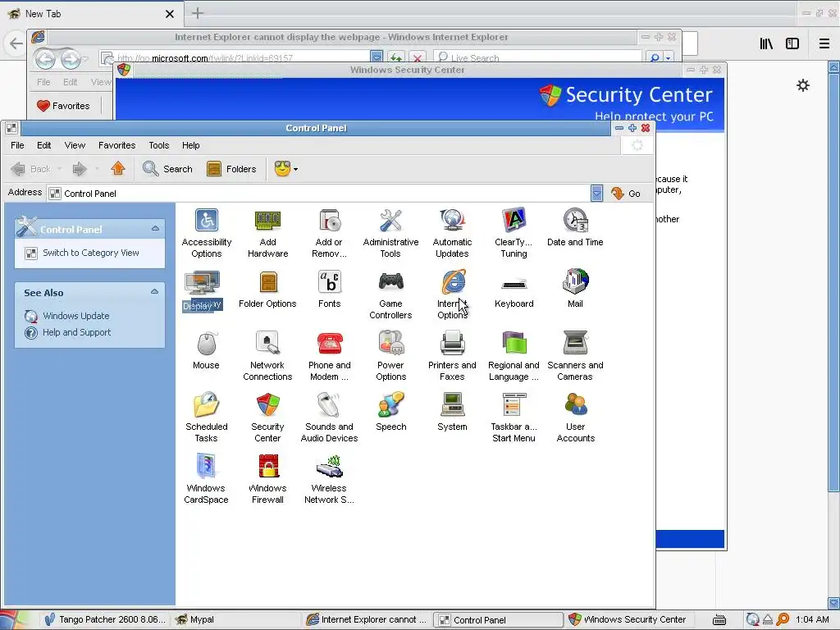Open Taskbar and Start Menu settings
The height and width of the screenshot is (630, 840).
pos(514,418)
